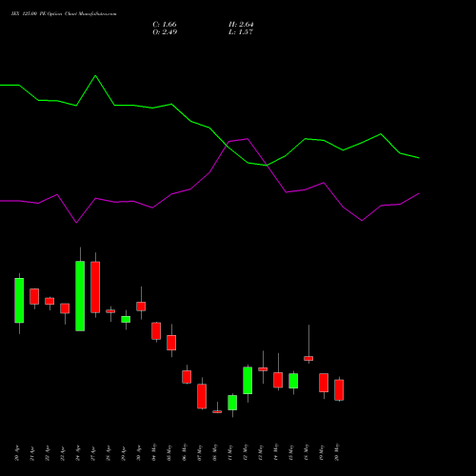Click the close value "C: 1.66"
The height and width of the screenshot is (476, 476).
[165, 25]
